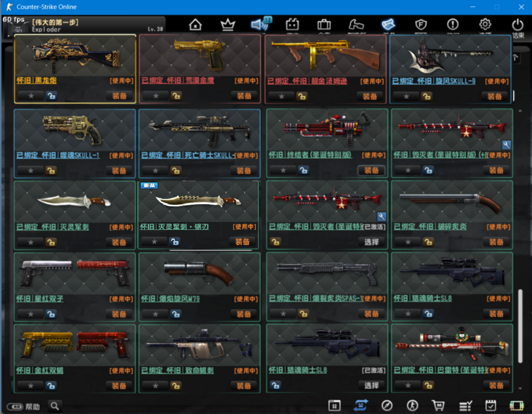Toggle lock on 爆裂炙炎SPAS card
This screenshot has height=414, width=532.
point(303,314)
